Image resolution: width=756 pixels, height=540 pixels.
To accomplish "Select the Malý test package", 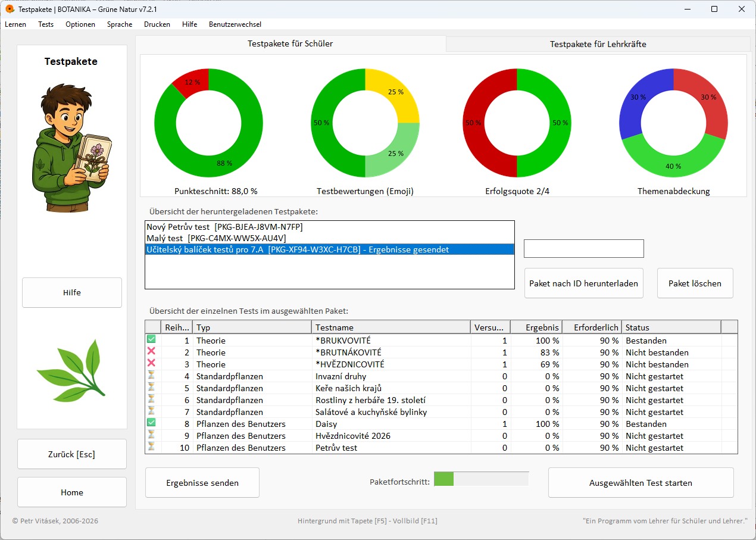I will pos(329,238).
